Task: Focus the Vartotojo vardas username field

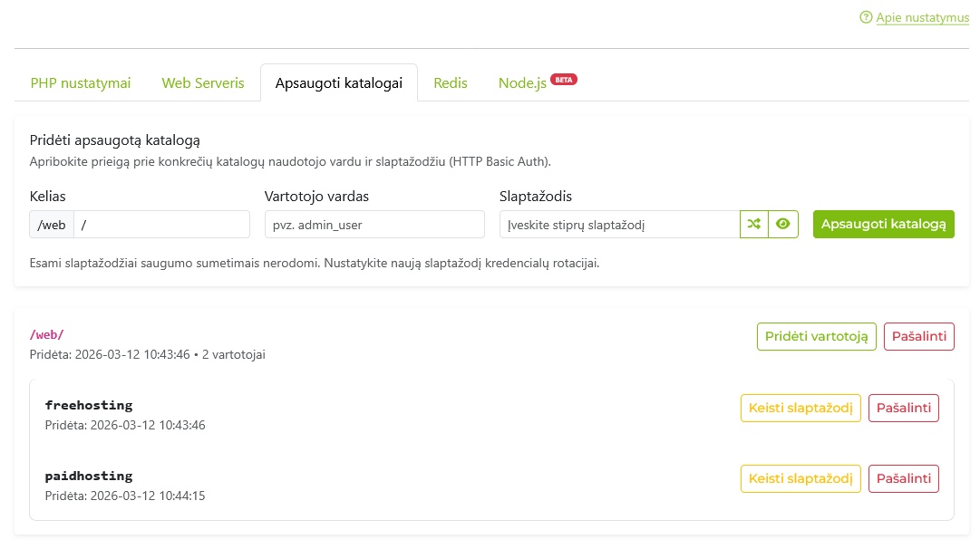Action: click(x=374, y=225)
